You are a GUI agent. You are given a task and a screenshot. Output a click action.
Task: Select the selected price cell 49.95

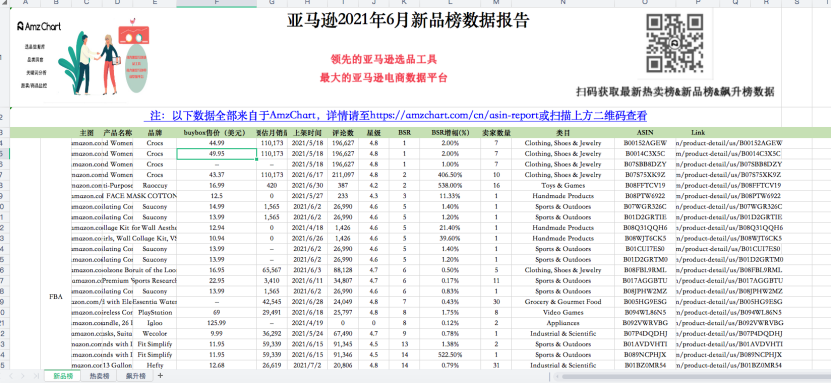click(216, 154)
